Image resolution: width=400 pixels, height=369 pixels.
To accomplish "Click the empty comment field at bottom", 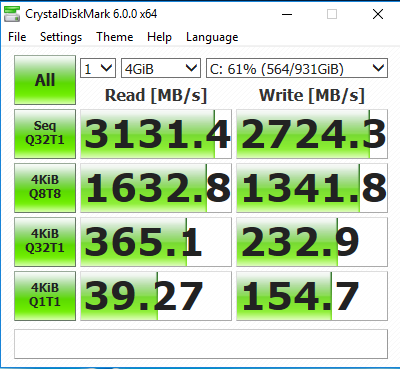I will [201, 344].
